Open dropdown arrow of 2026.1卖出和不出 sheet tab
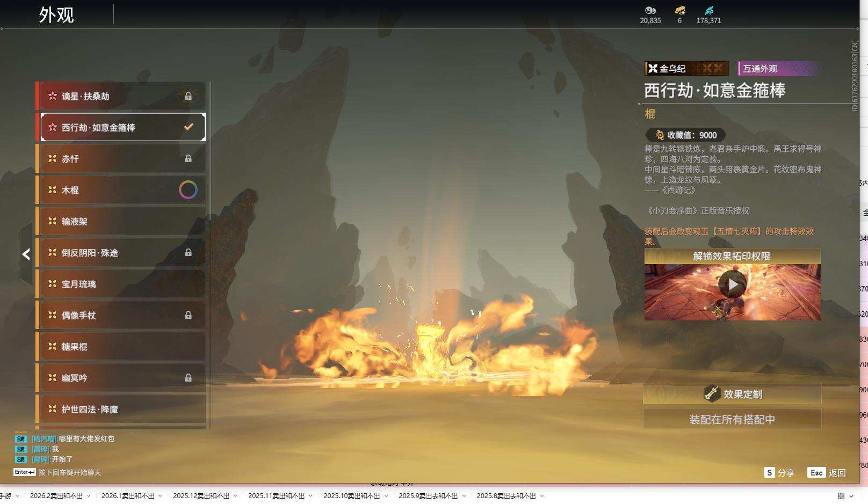Image resolution: width=868 pixels, height=504 pixels. click(160, 496)
